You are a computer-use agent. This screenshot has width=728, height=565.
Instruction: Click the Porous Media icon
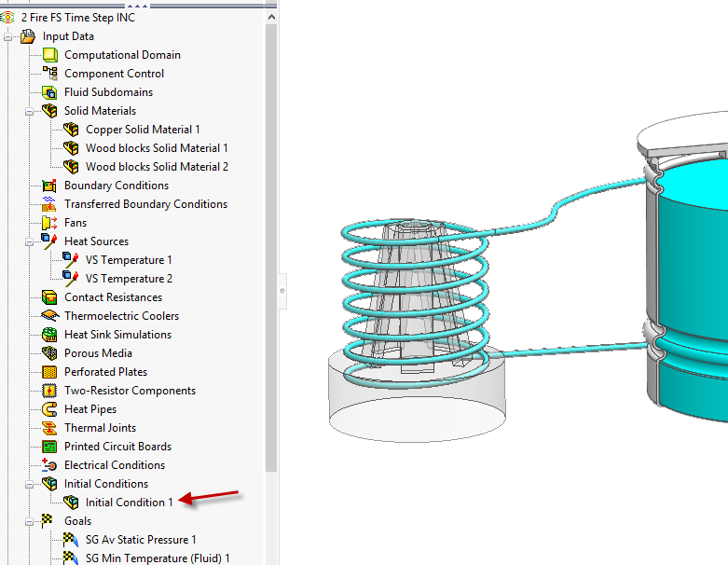click(x=49, y=352)
